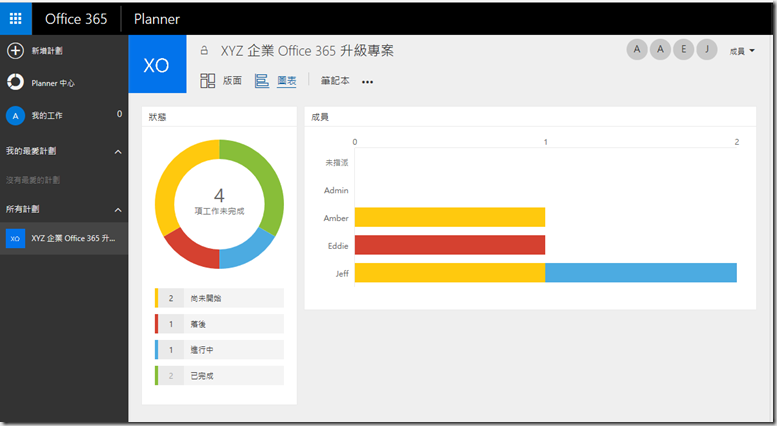Click Jeff's blue in-progress bar segment
The image size is (777, 426).
click(x=640, y=273)
